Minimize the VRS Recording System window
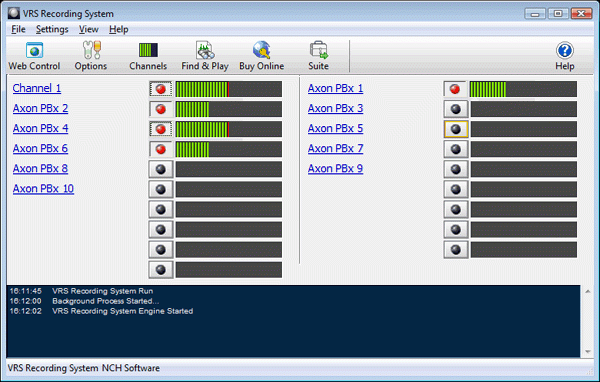600x382 pixels. 535,14
